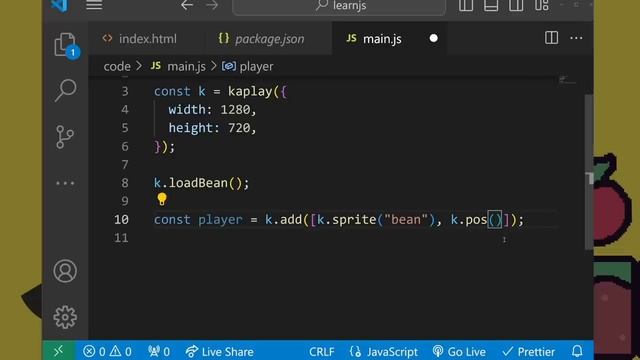This screenshot has width=640, height=360.
Task: Click line number 3 in gutter
Action: click(124, 91)
